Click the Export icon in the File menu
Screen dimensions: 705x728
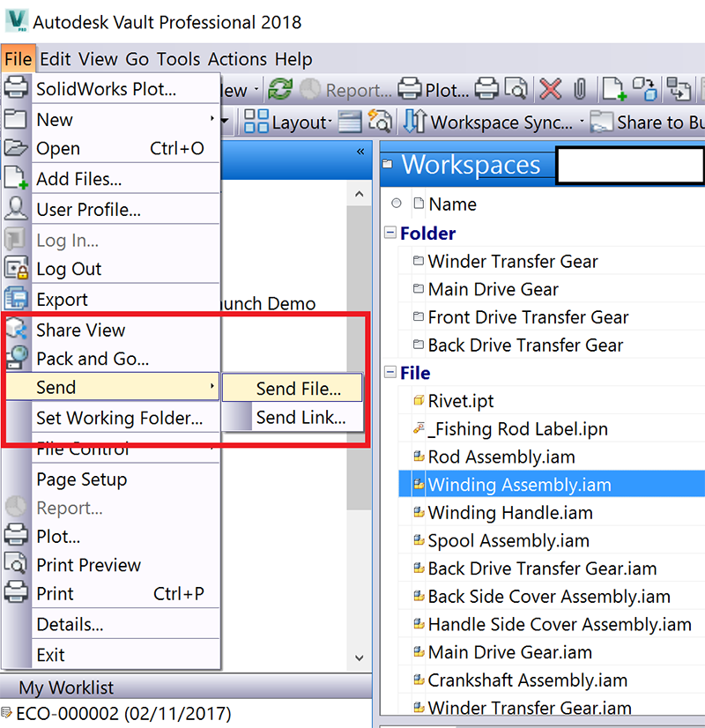(x=16, y=299)
